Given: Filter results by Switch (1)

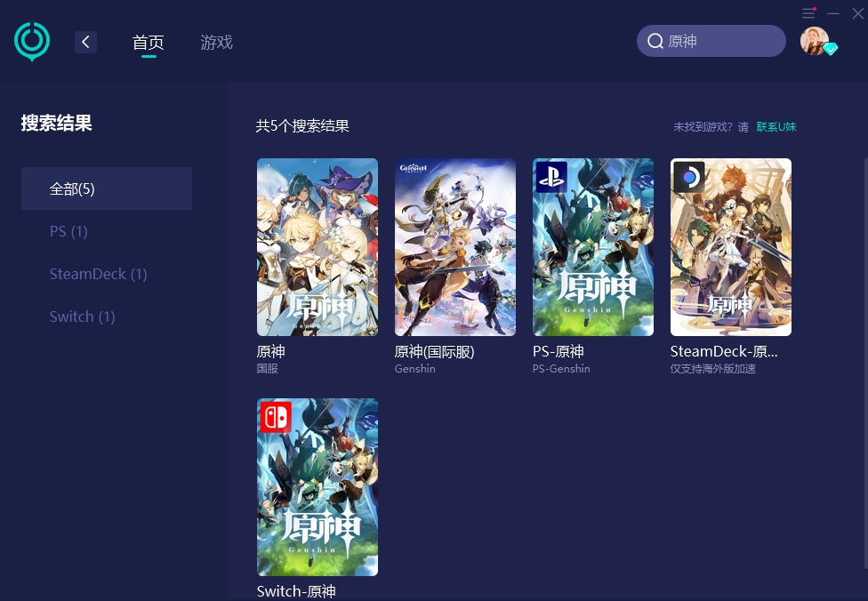Looking at the screenshot, I should click(82, 317).
